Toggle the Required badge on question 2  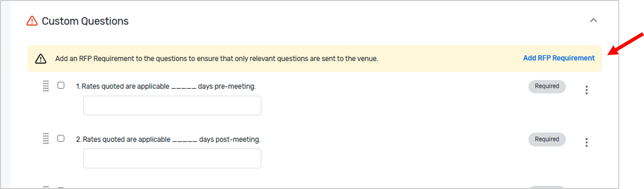(547, 139)
